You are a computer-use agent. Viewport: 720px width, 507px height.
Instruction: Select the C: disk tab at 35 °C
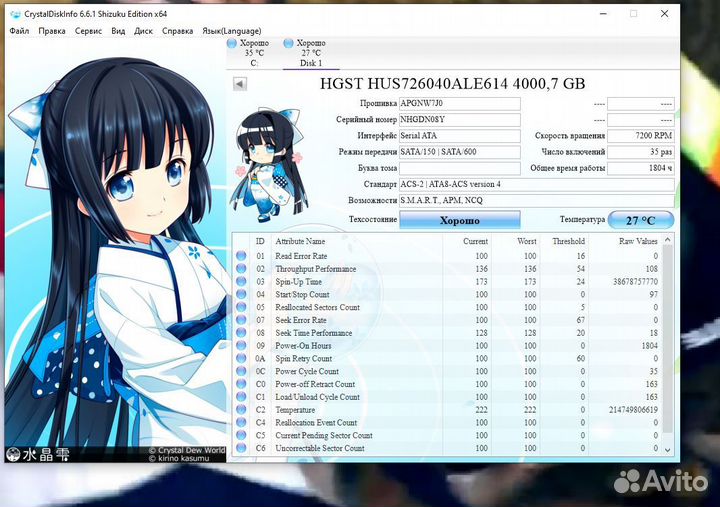pos(254,53)
